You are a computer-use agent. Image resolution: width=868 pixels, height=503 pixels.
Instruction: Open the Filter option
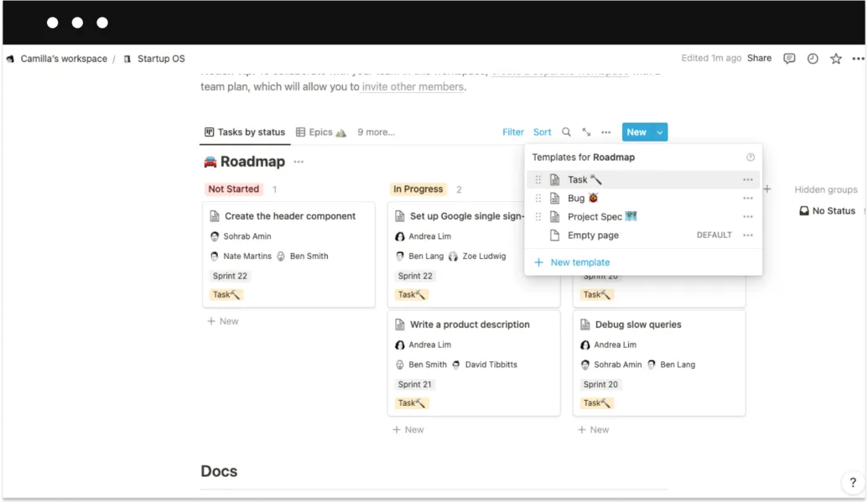(x=512, y=132)
